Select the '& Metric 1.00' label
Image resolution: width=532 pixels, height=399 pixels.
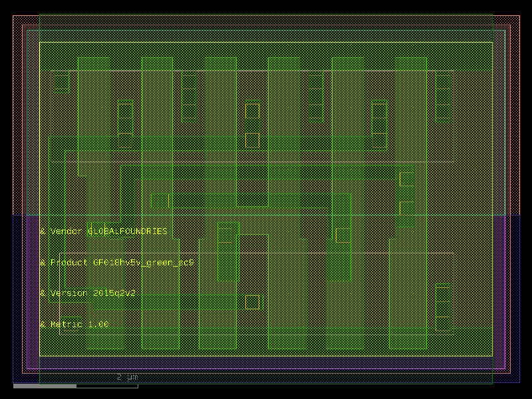point(74,325)
